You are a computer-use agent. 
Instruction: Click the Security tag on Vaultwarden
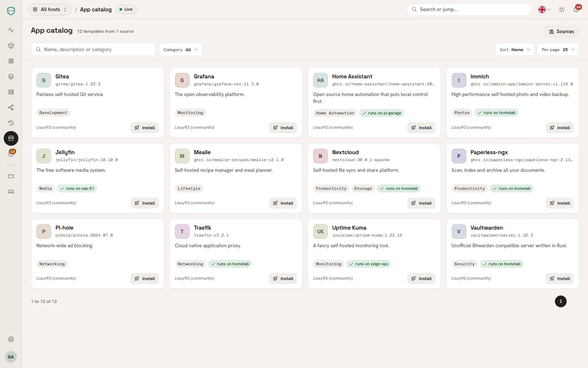(x=464, y=264)
